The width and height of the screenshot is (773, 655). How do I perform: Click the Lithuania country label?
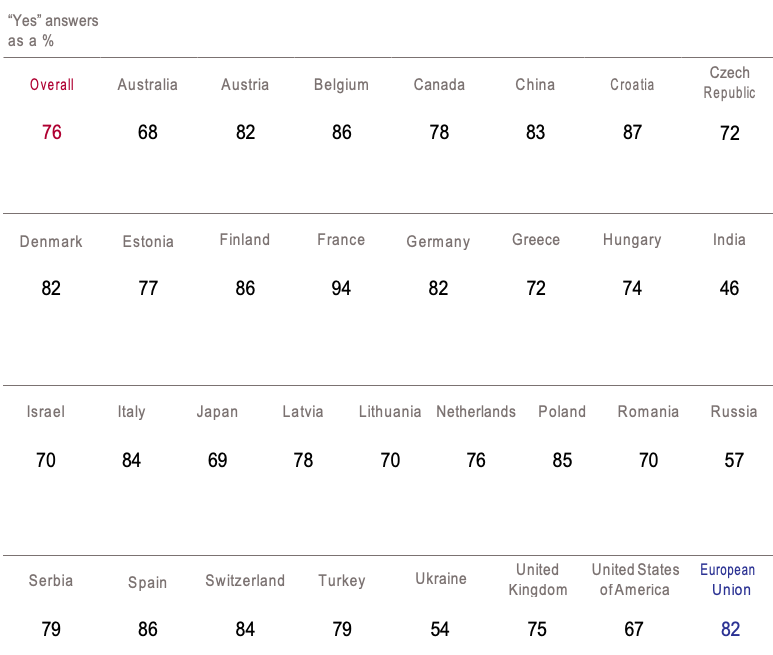[x=390, y=412]
